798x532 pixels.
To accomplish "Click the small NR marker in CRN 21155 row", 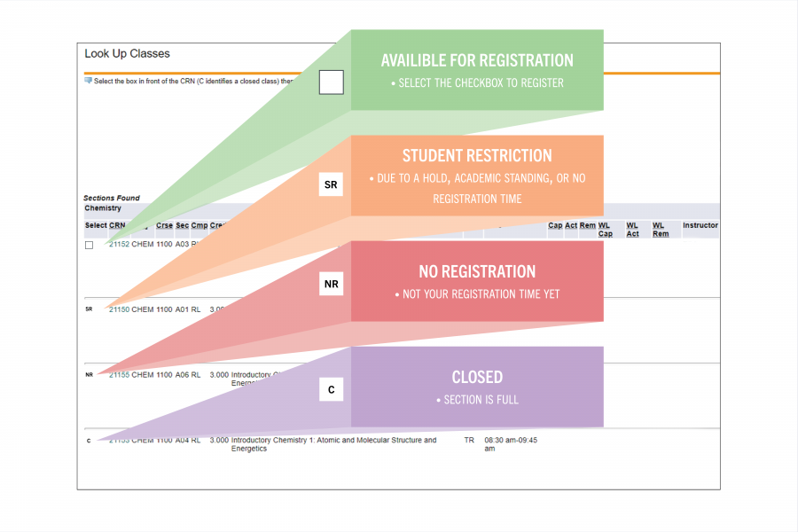I will coord(89,375).
